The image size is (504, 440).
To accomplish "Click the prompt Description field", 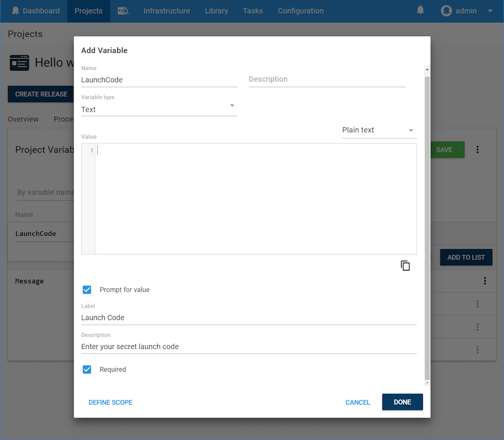I will [x=249, y=346].
